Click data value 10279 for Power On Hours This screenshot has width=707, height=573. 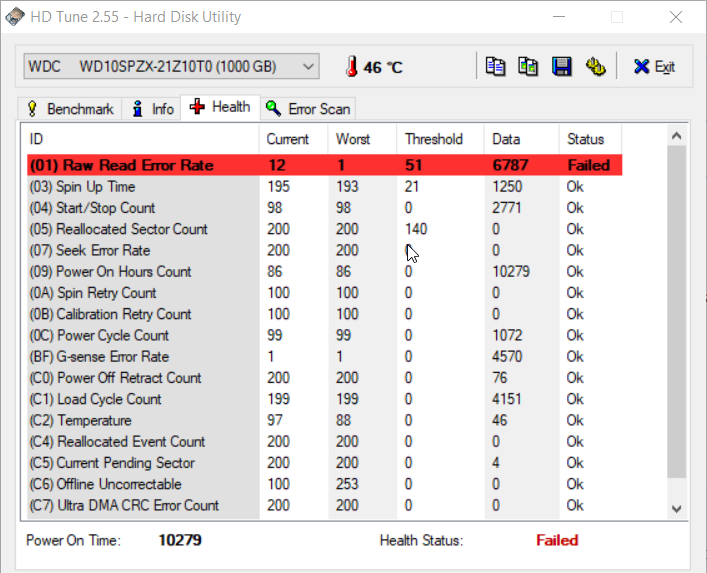[x=511, y=271]
